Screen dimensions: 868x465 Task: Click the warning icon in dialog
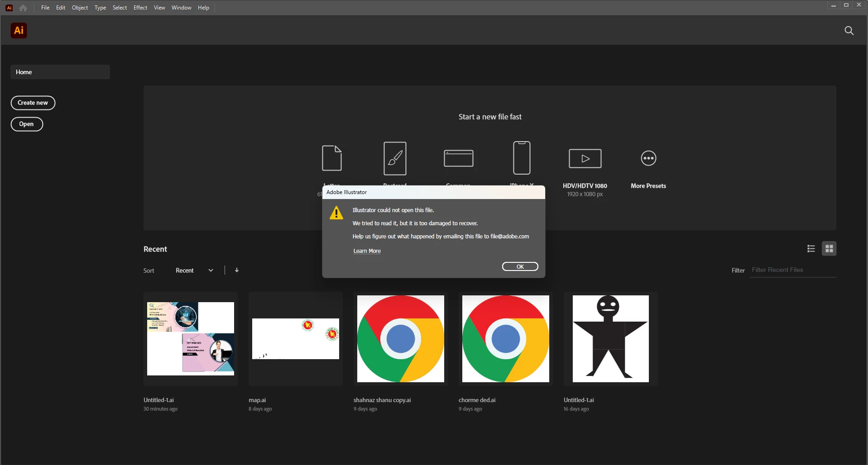point(336,213)
